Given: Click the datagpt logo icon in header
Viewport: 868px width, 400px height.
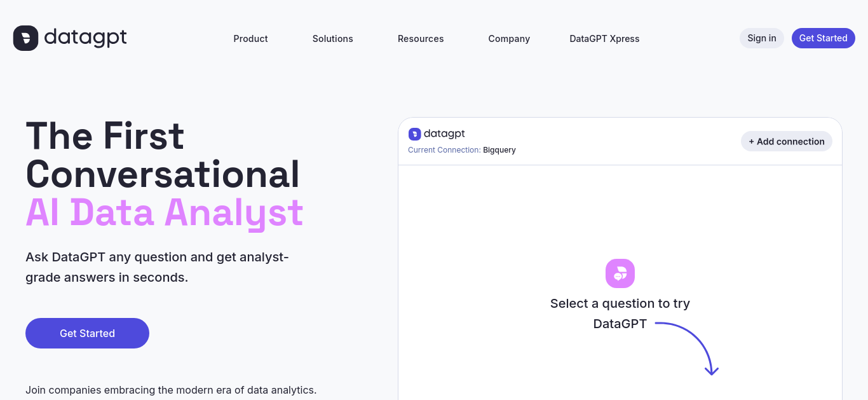Looking at the screenshot, I should [x=25, y=38].
